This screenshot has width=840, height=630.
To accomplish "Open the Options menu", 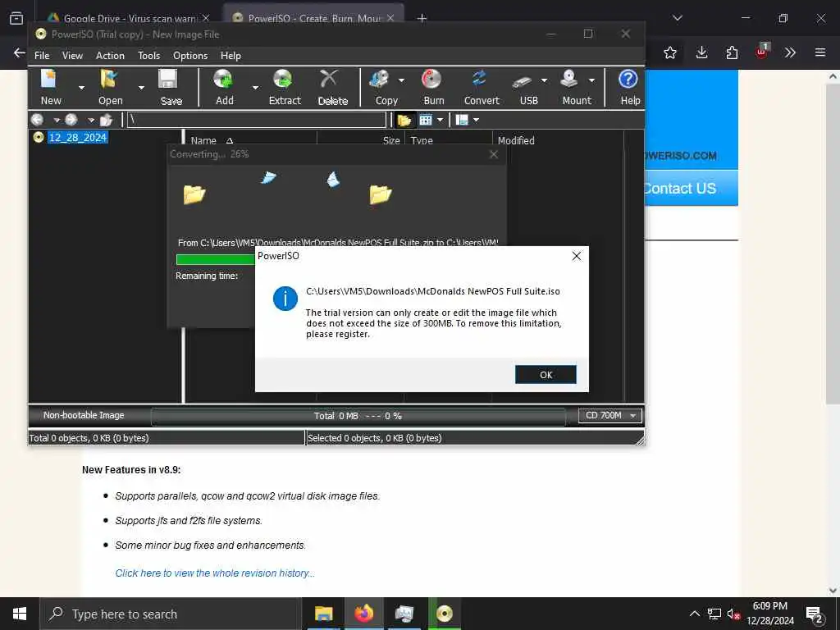I will [190, 56].
